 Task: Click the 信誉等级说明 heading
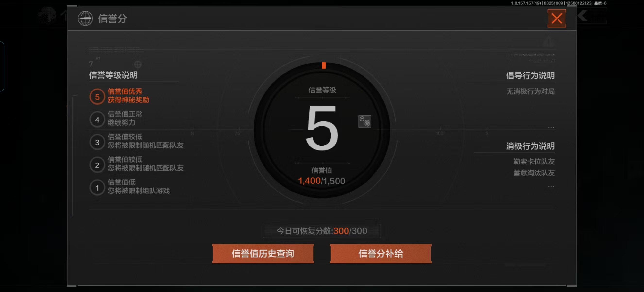(113, 75)
